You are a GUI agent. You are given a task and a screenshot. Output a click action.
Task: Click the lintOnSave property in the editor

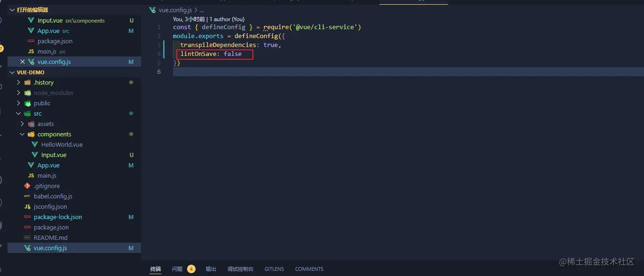click(198, 54)
